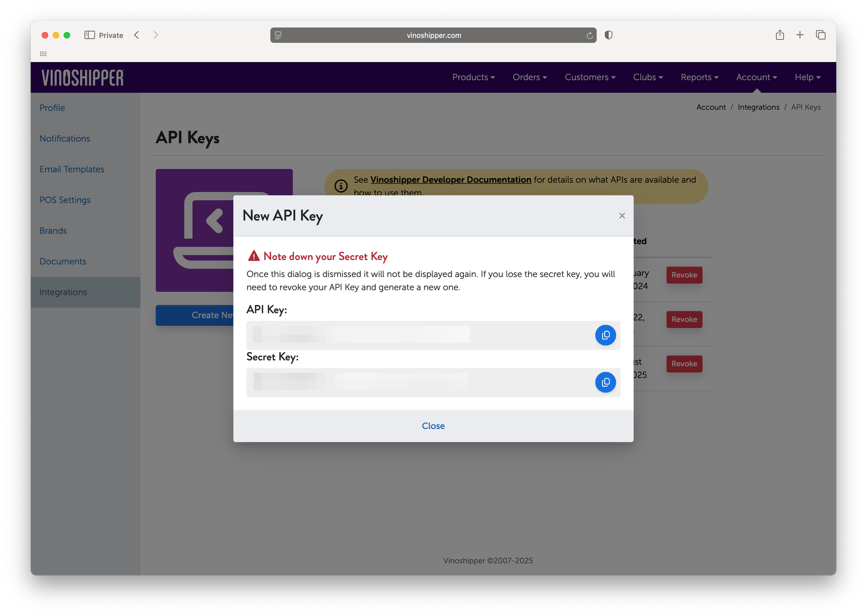Open the Account dropdown
The width and height of the screenshot is (867, 616).
(x=756, y=77)
